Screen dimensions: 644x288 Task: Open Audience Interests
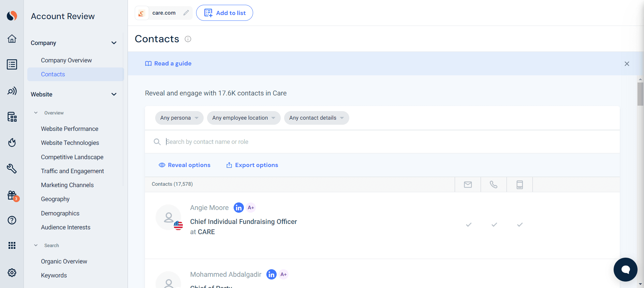tap(65, 227)
